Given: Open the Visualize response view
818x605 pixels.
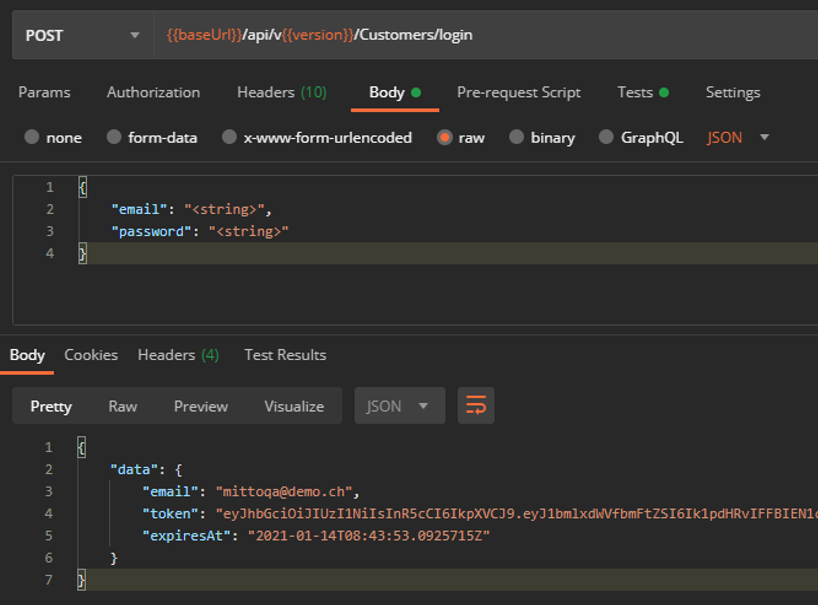Looking at the screenshot, I should [294, 406].
